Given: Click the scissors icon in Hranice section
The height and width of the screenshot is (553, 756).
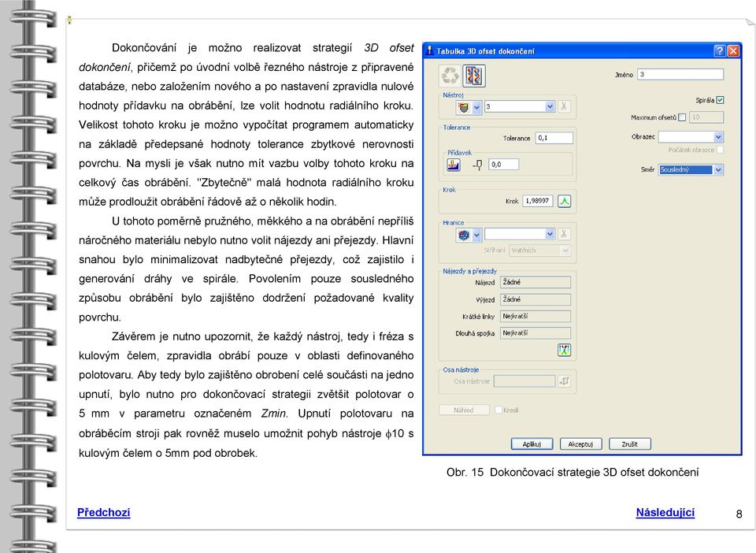Looking at the screenshot, I should [x=563, y=234].
